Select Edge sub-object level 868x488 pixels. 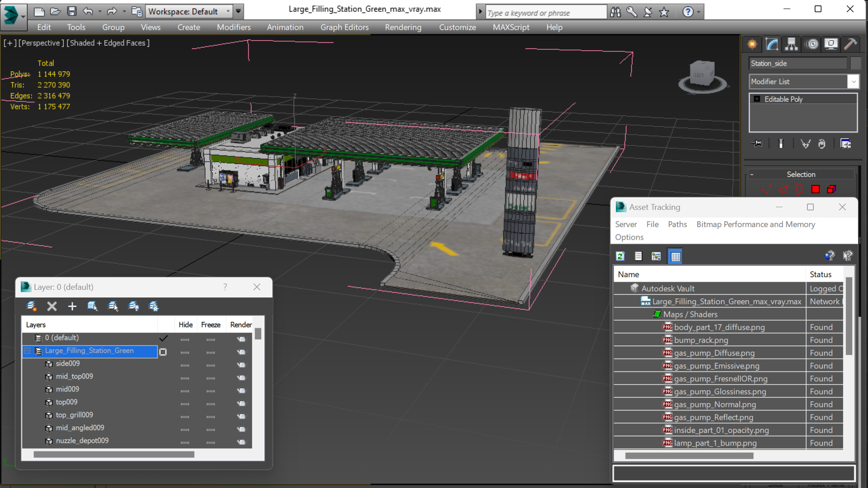(x=783, y=190)
